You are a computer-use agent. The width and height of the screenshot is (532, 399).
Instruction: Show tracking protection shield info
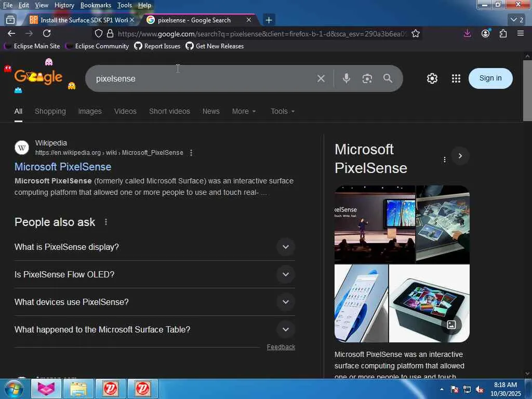pos(98,33)
